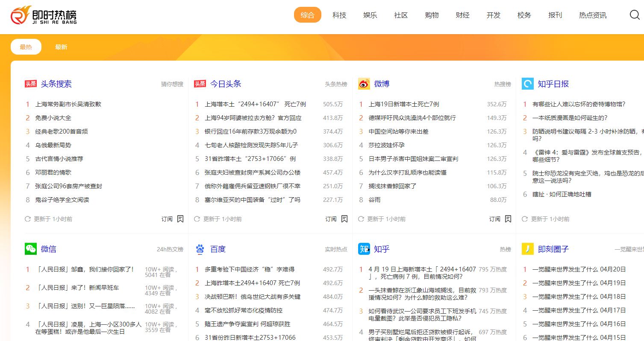
Task: Bookmark icon beside 订阅 in 微博 card
Action: click(508, 219)
